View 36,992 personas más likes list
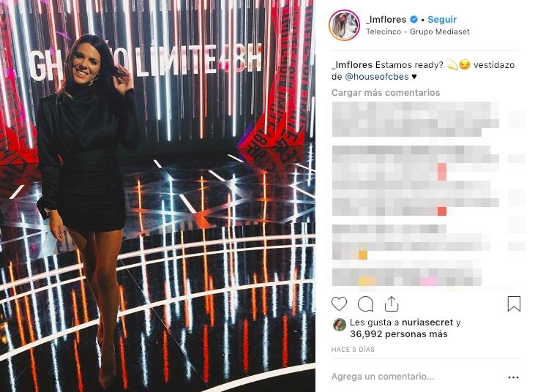Viewport: 535px width, 392px height. pos(399,334)
